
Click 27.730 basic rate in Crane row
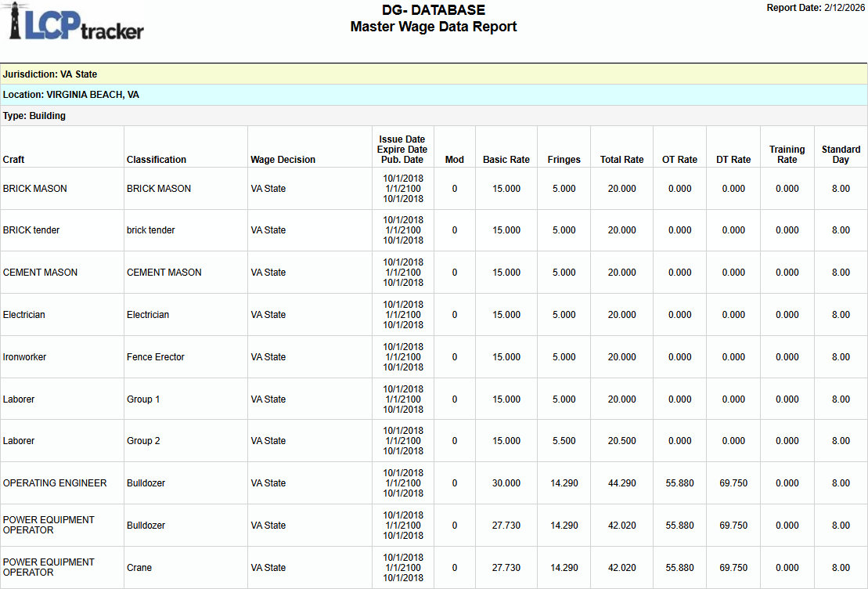point(506,567)
